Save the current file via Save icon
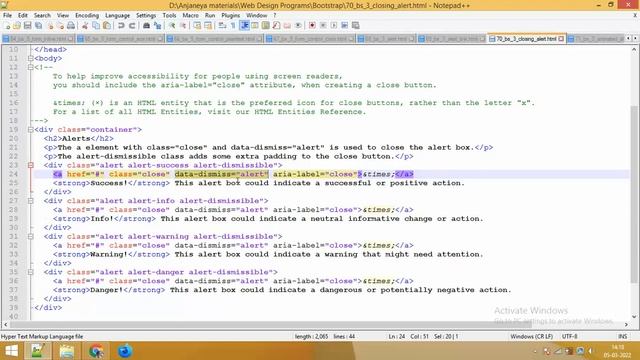The width and height of the screenshot is (640, 360). coord(28,26)
